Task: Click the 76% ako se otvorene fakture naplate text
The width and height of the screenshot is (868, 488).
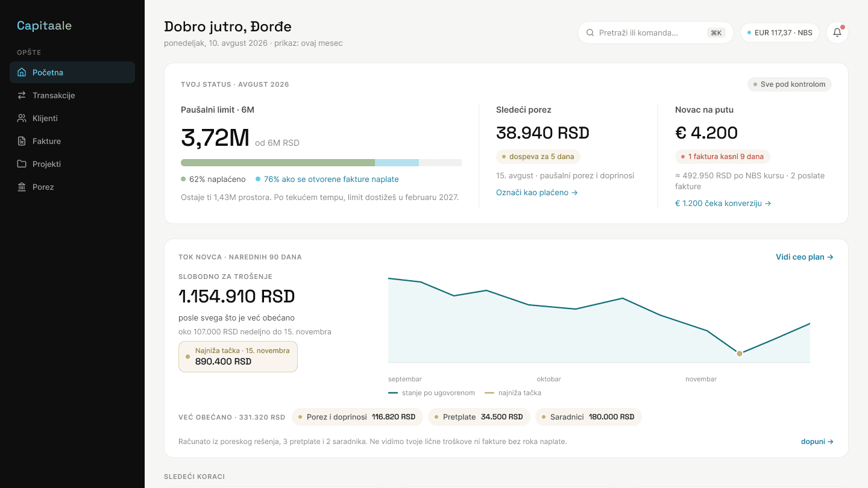Action: pyautogui.click(x=332, y=180)
